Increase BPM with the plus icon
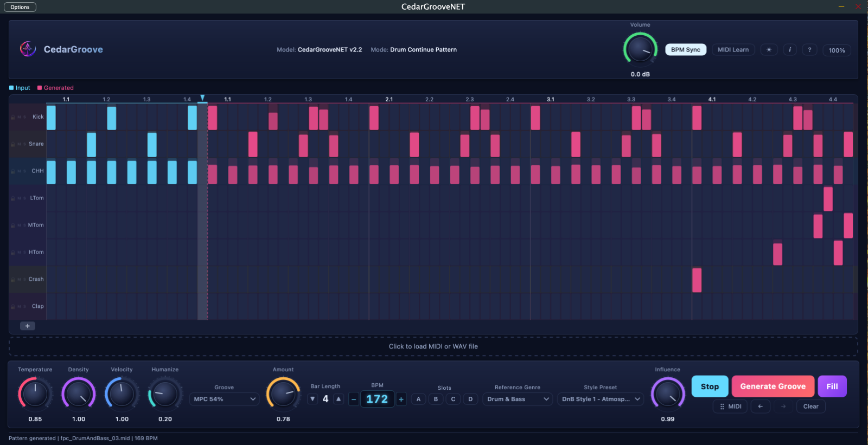The image size is (868, 445). coord(401,399)
